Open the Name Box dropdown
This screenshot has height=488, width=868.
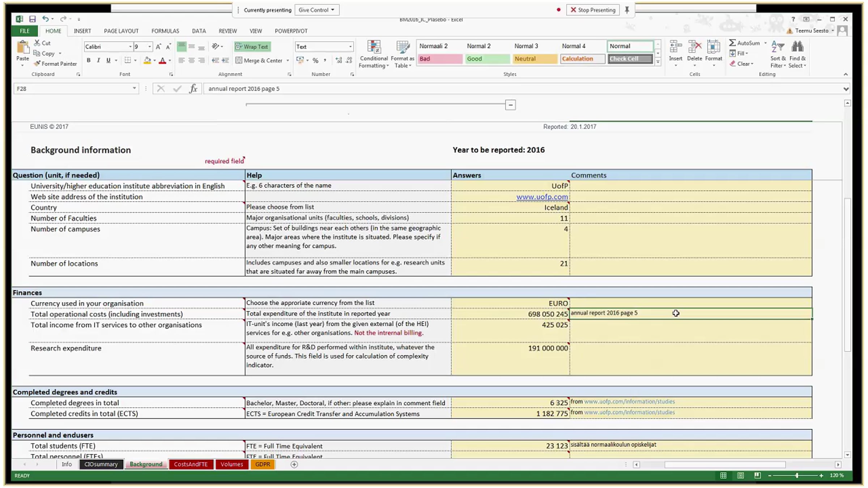pyautogui.click(x=134, y=89)
